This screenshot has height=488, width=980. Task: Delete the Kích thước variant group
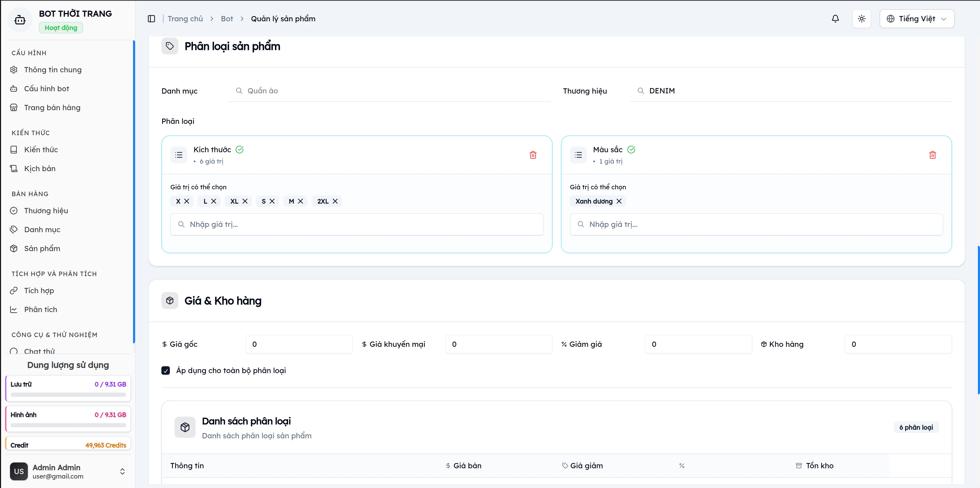coord(533,155)
